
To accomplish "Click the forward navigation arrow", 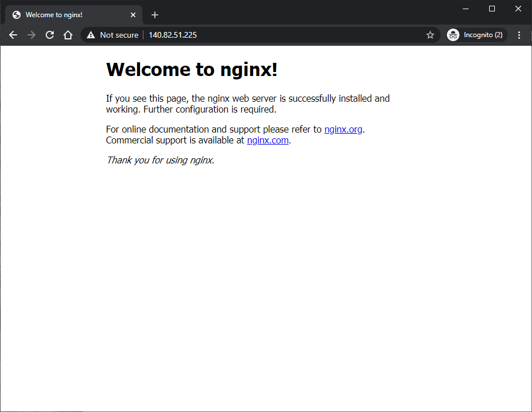I will click(31, 35).
